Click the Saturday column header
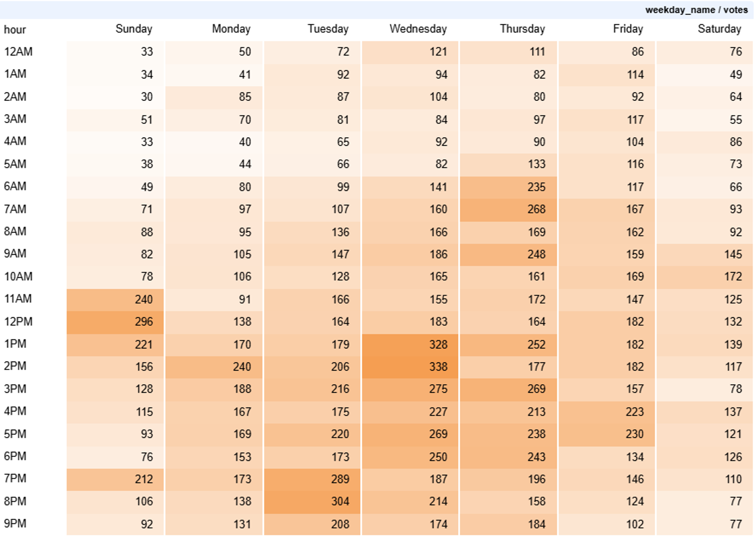The image size is (756, 539). point(719,29)
